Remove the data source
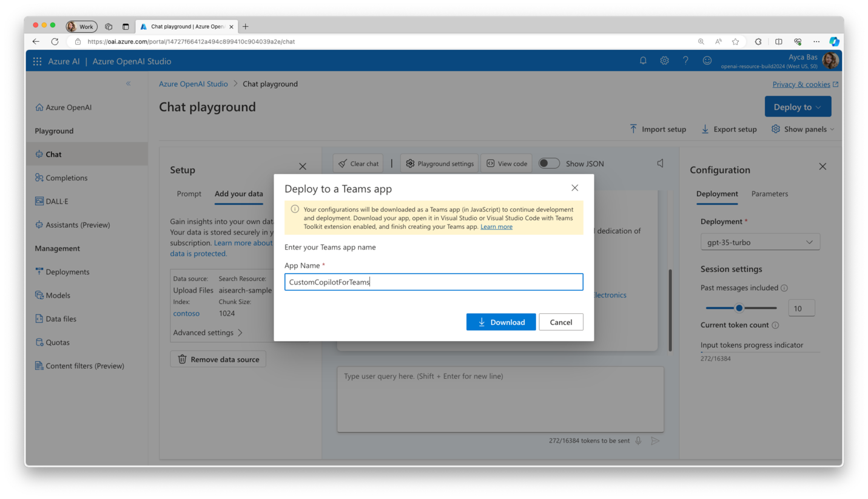 pyautogui.click(x=218, y=359)
